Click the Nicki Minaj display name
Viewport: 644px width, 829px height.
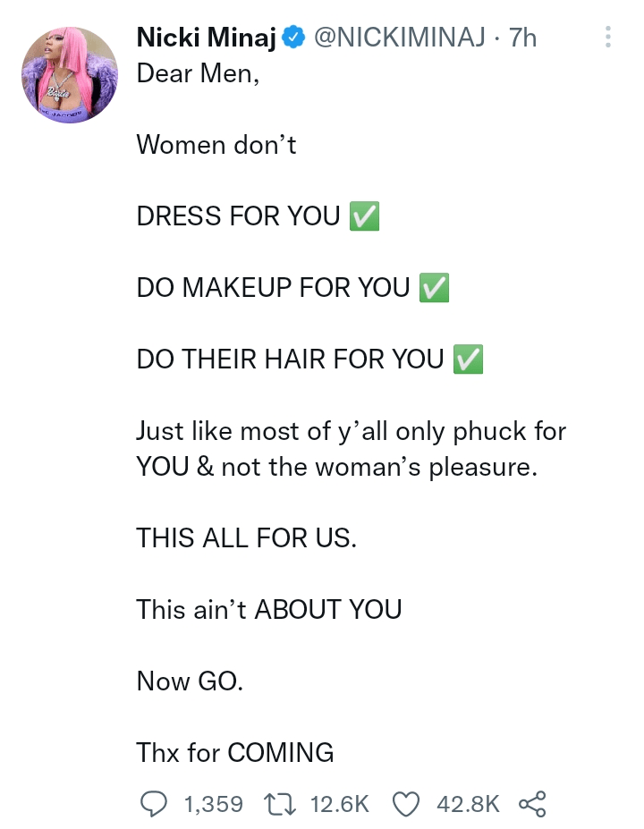tap(207, 38)
